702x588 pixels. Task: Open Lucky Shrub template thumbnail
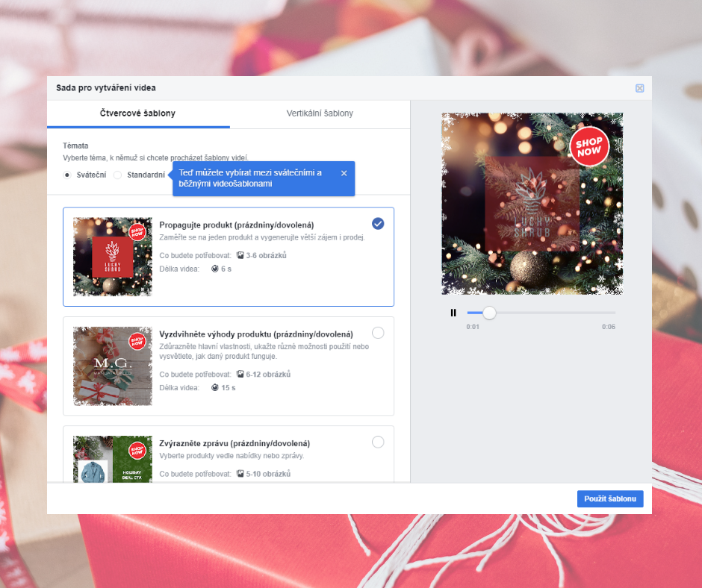click(x=113, y=257)
